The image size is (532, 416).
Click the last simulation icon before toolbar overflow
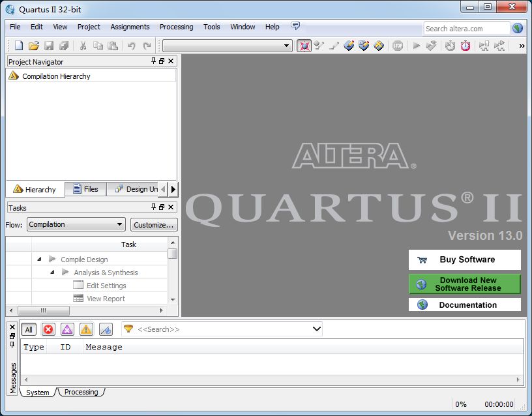coord(499,46)
